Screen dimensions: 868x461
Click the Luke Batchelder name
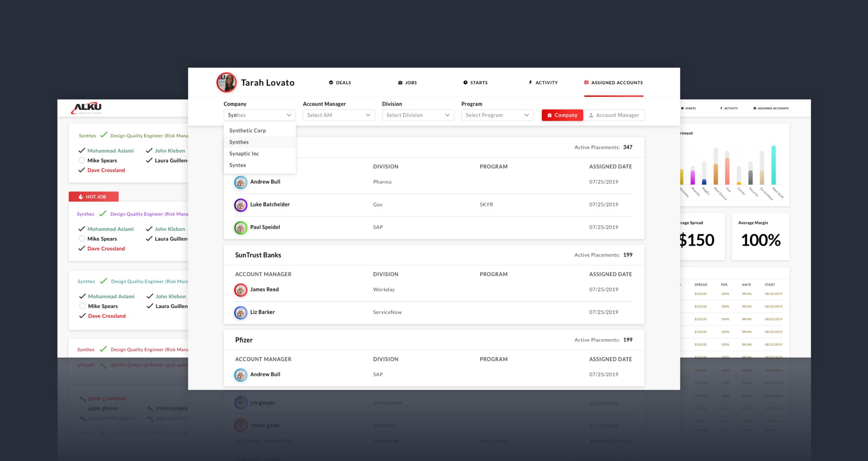[270, 204]
